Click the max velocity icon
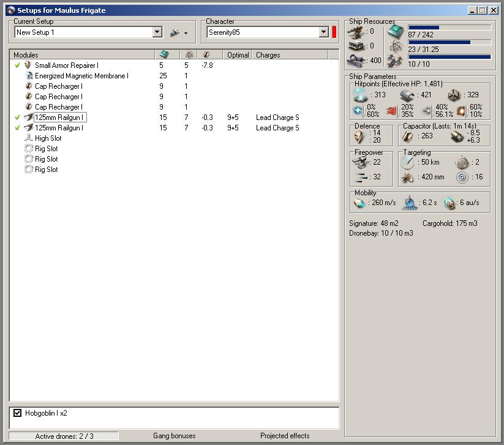504x445 pixels. pyautogui.click(x=359, y=203)
